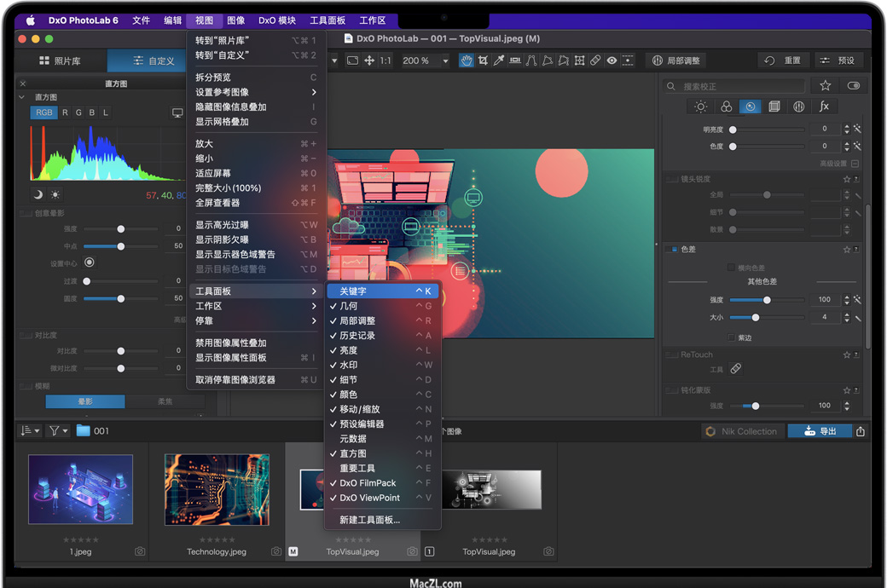Viewport: 887px width, 588px height.
Task: Click the 导出 export button
Action: (x=820, y=431)
